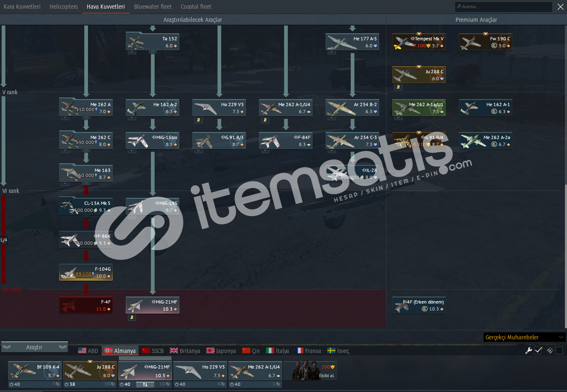Select the IL-28 bomber card
The width and height of the screenshot is (567, 392).
click(x=352, y=174)
